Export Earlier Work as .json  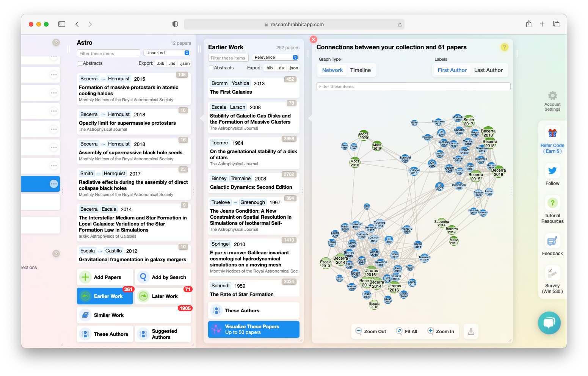(x=293, y=68)
